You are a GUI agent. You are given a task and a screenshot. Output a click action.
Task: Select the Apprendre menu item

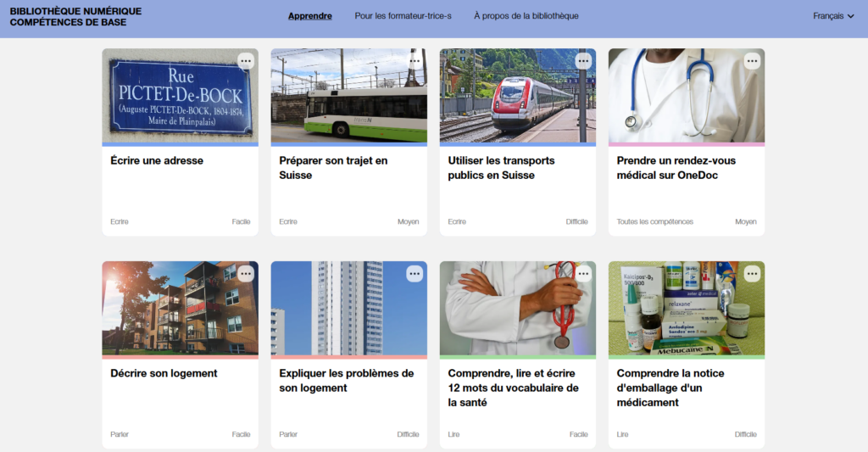point(310,16)
